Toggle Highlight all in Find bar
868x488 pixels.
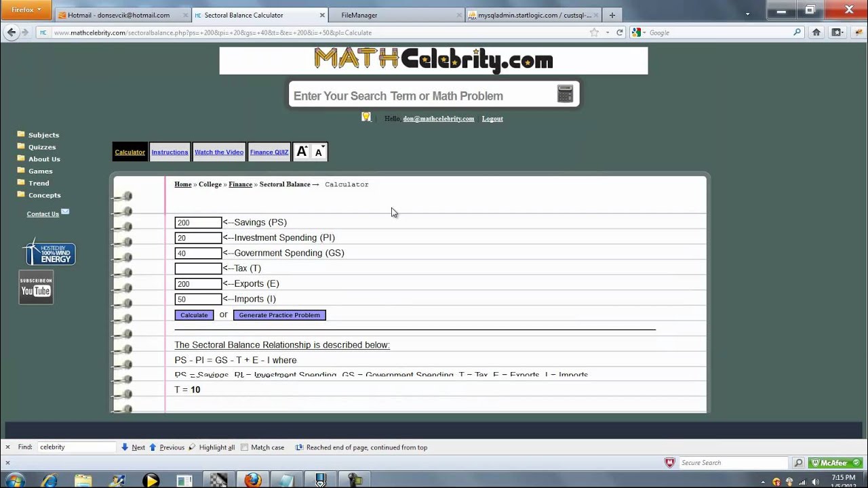[212, 447]
